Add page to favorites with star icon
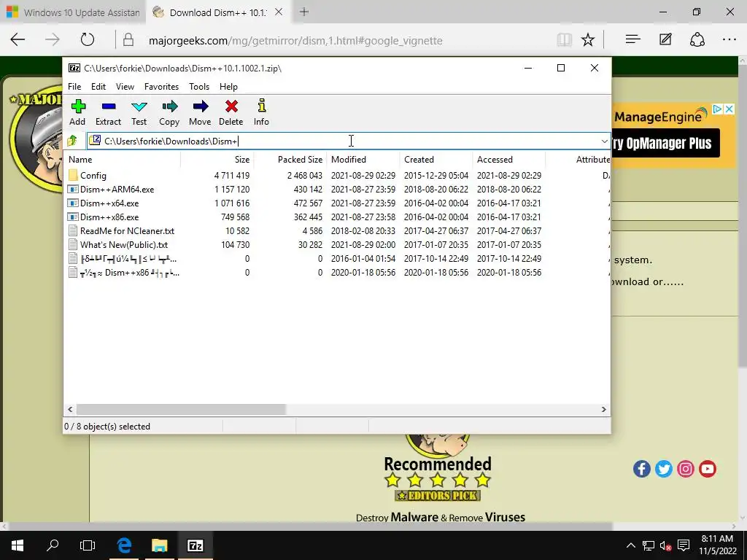The width and height of the screenshot is (747, 560). point(588,40)
